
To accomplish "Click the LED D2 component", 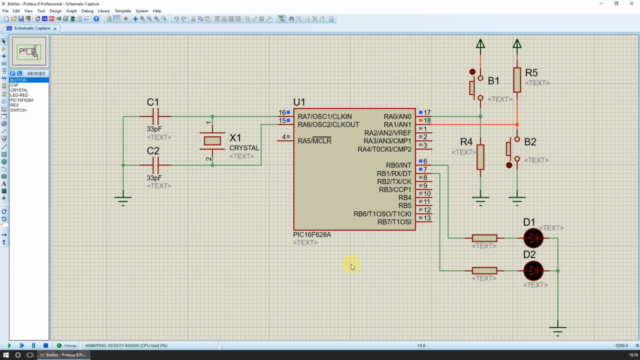I will click(x=533, y=271).
